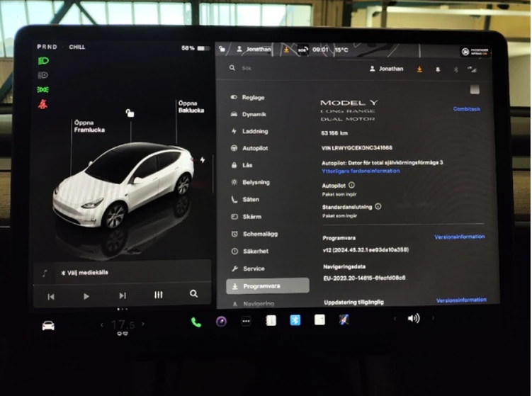Open Versionsinformation next to Programvara
The height and width of the screenshot is (396, 532).
tap(460, 237)
